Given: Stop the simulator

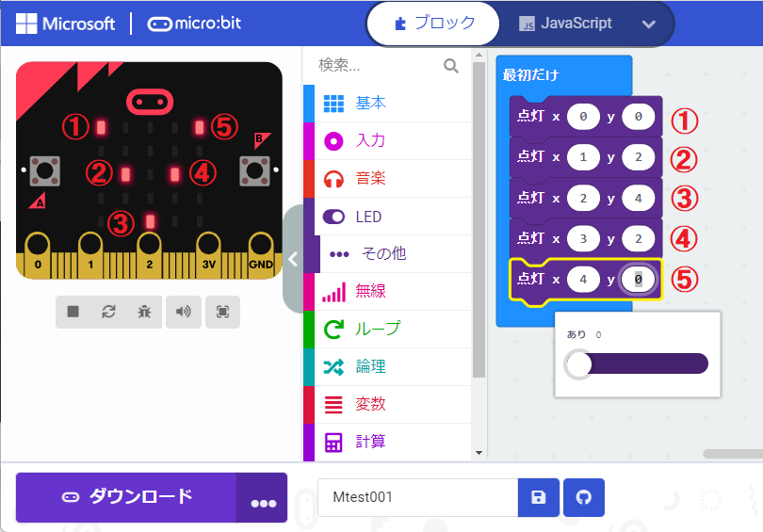Looking at the screenshot, I should coord(73,312).
